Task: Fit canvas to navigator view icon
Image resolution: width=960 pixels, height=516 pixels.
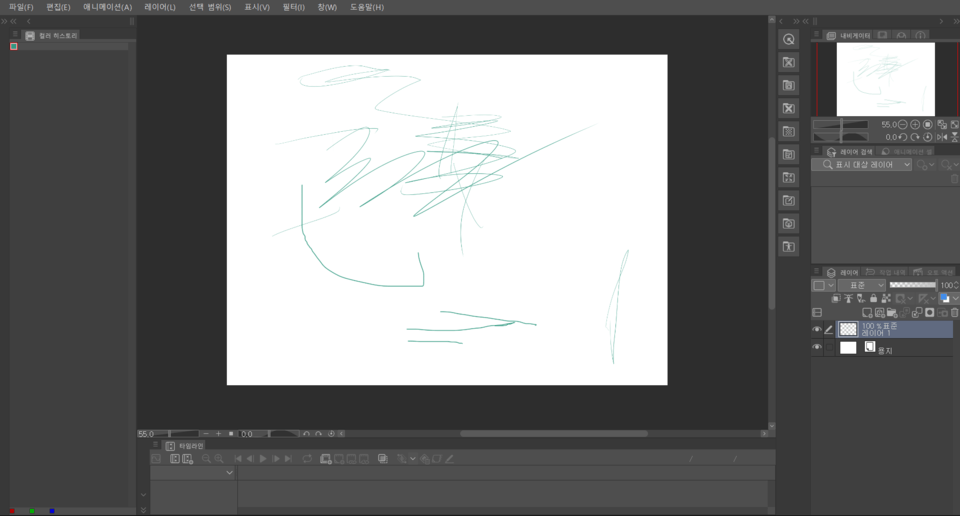Action: click(x=942, y=125)
